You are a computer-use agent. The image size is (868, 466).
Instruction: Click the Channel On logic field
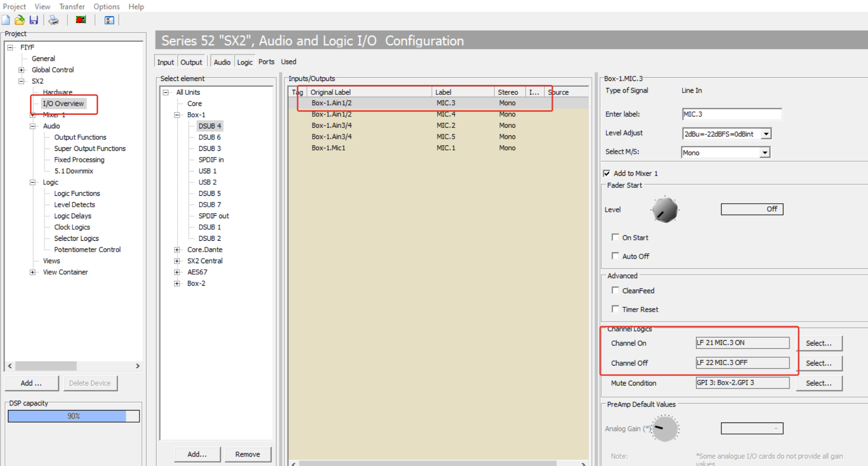(x=742, y=343)
